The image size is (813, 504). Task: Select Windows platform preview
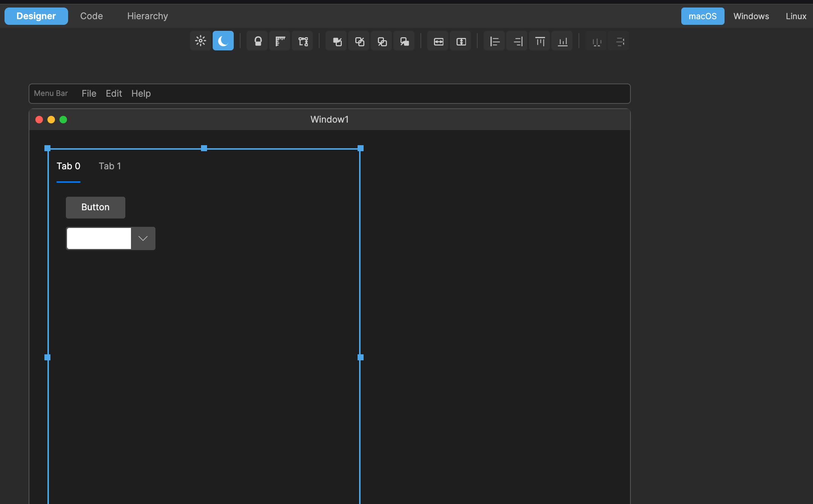pyautogui.click(x=751, y=16)
